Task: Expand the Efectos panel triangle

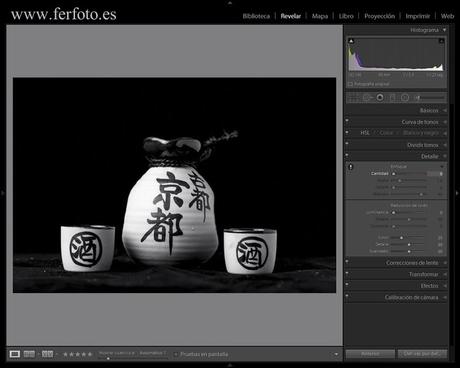Action: coord(444,286)
